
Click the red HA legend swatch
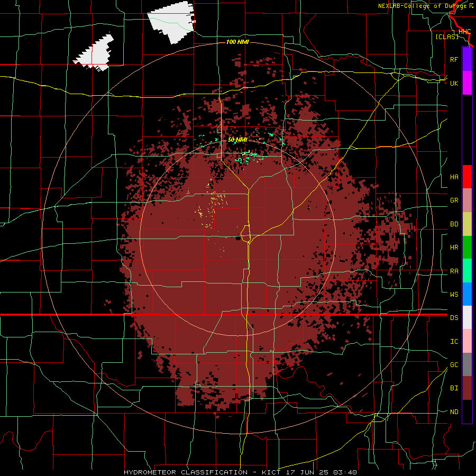tap(467, 177)
